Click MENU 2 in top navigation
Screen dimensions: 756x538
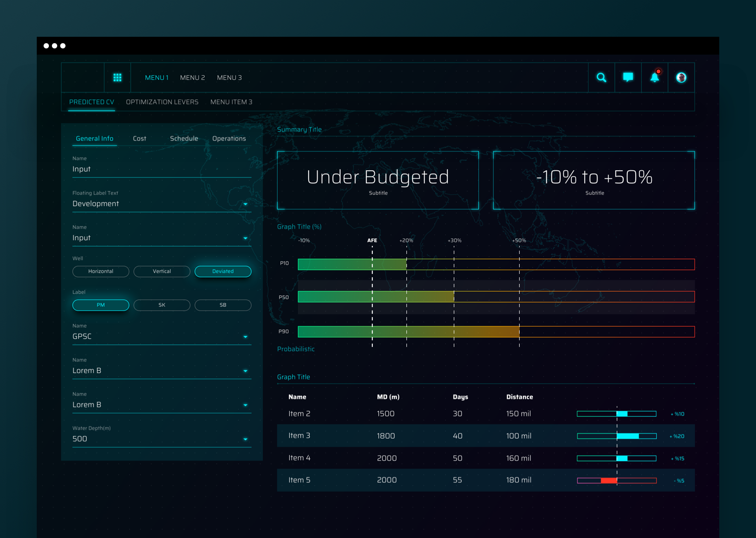point(192,78)
